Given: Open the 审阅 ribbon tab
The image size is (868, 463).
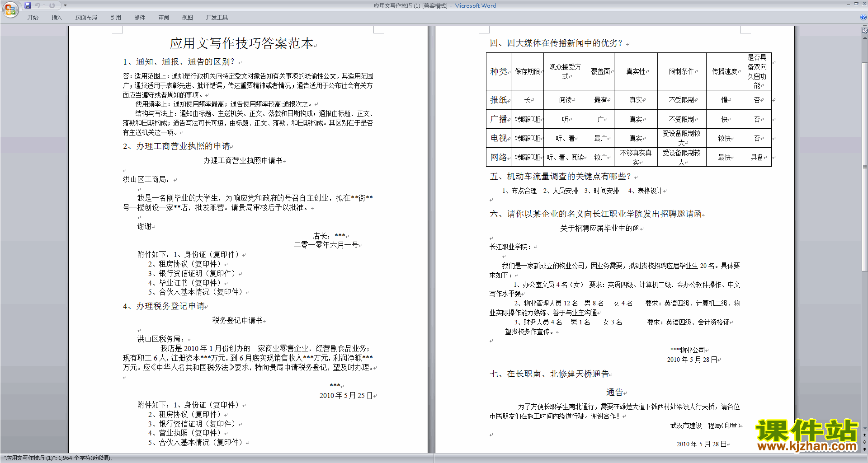Looking at the screenshot, I should pos(164,17).
